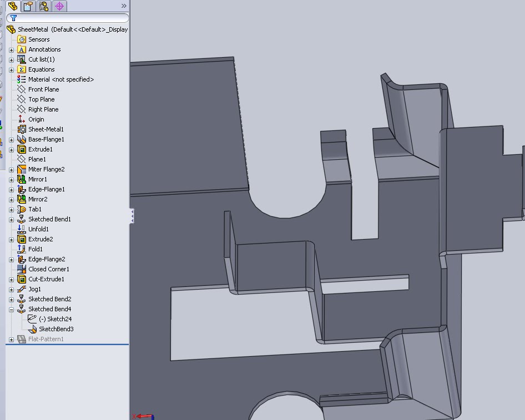This screenshot has height=420, width=525.
Task: Select the Annotations folder icon
Action: click(22, 49)
